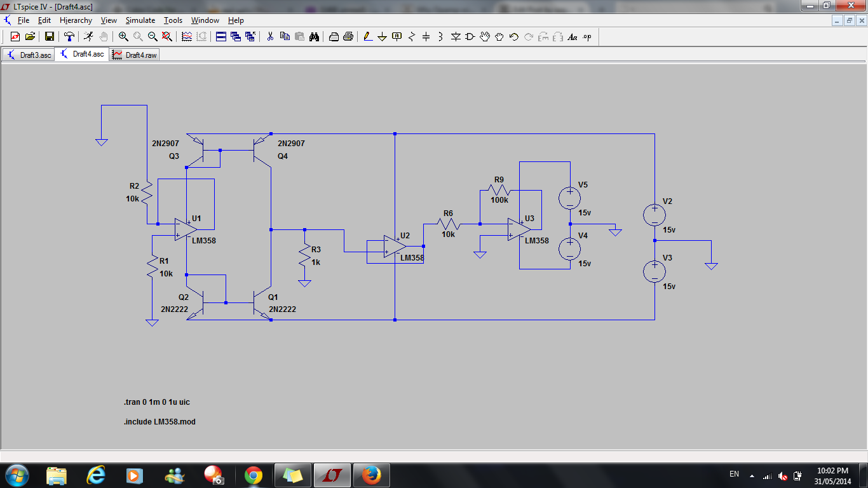
Task: Click the Open file folder icon
Action: (x=30, y=37)
